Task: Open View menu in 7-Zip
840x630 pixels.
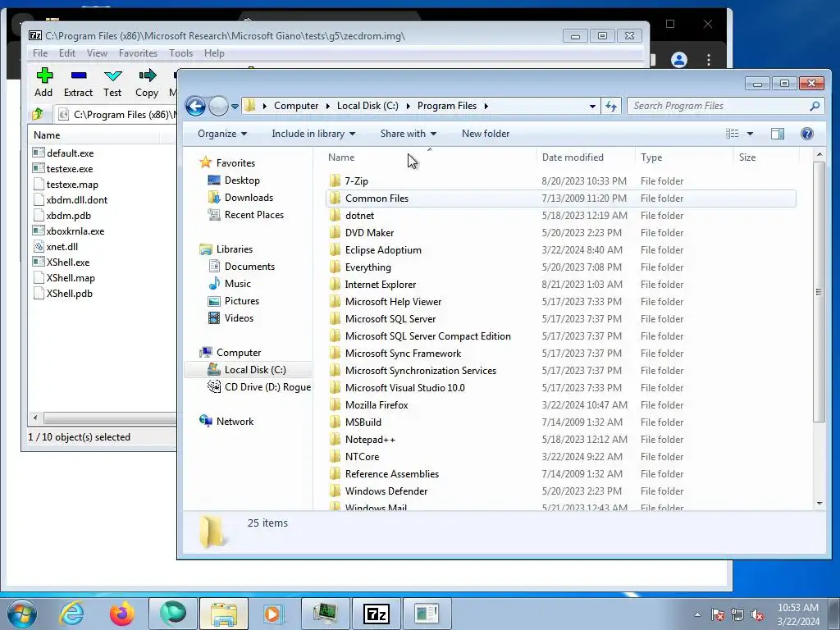Action: click(97, 53)
